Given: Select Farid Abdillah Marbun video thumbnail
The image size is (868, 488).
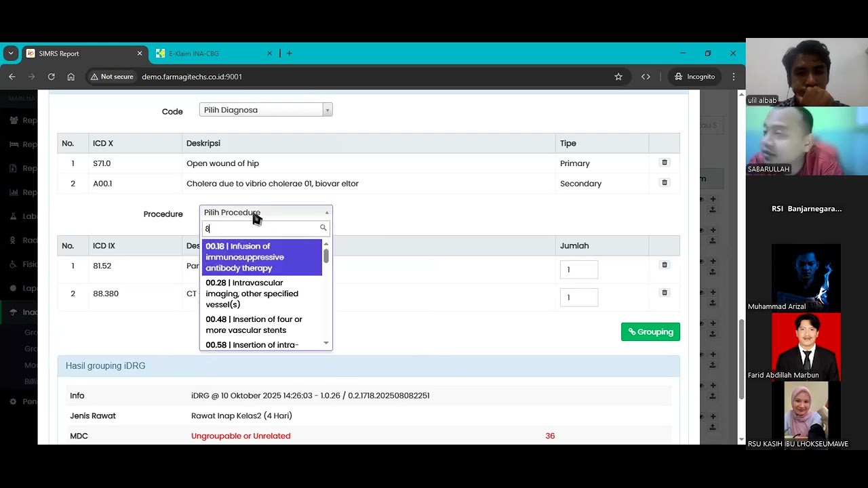Looking at the screenshot, I should [x=806, y=346].
